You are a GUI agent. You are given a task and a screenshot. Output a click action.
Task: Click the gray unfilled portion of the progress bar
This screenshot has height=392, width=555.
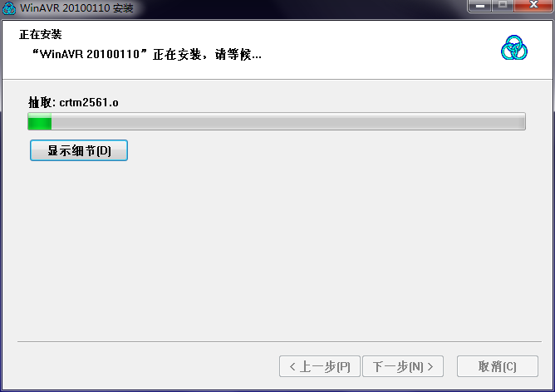click(x=288, y=121)
